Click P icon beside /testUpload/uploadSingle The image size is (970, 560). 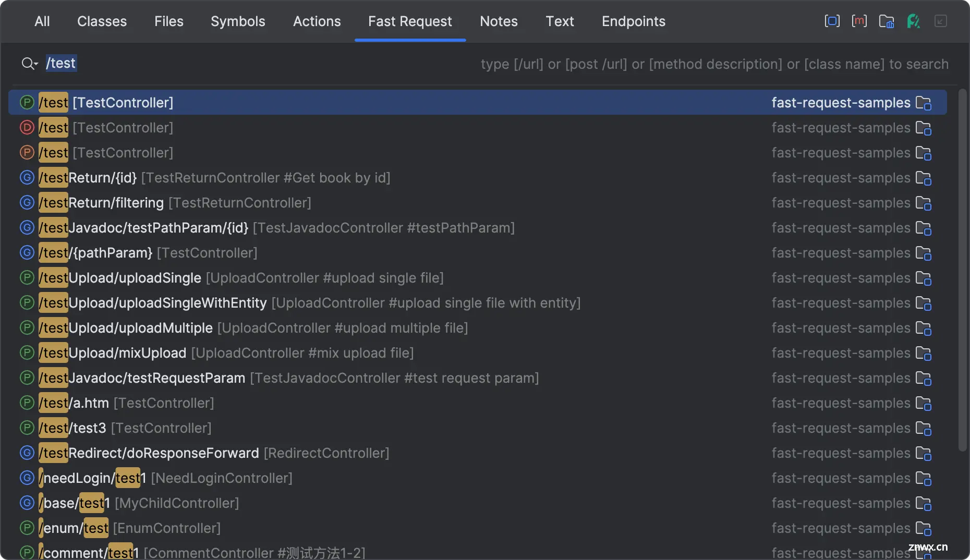point(27,277)
